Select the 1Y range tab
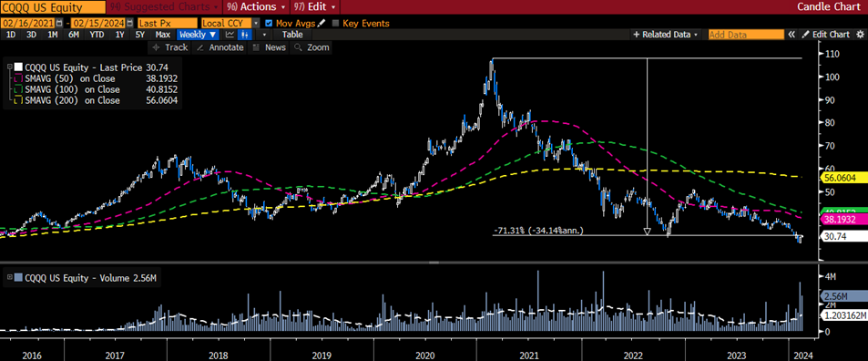The width and height of the screenshot is (868, 361). (119, 35)
